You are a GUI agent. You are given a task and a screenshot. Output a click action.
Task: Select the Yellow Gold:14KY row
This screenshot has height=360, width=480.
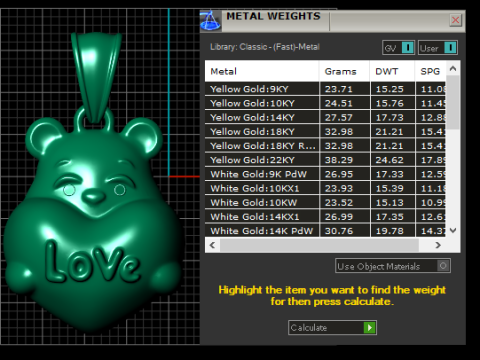pos(325,117)
